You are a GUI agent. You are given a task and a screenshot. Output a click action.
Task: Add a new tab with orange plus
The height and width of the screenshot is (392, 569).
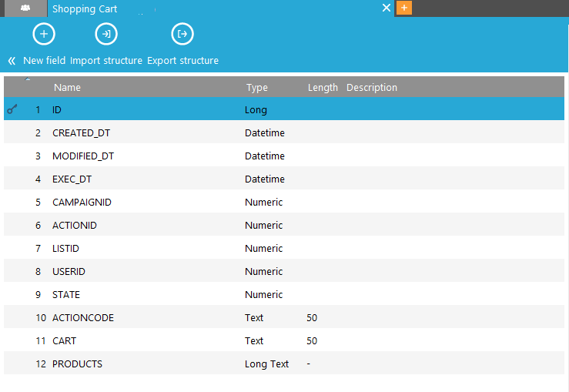pyautogui.click(x=404, y=8)
